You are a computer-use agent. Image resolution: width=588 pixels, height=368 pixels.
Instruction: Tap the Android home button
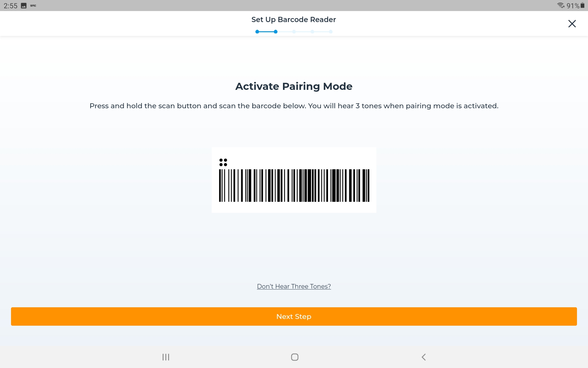coord(295,357)
